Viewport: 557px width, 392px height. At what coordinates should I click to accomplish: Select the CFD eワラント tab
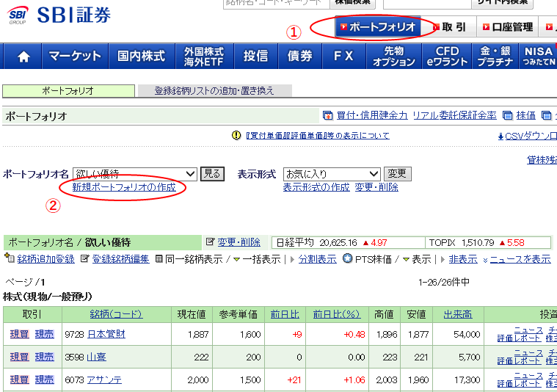447,56
